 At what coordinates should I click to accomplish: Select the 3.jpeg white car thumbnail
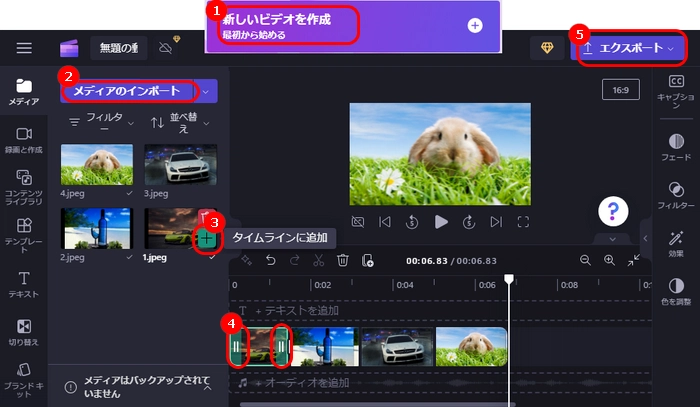(x=181, y=164)
